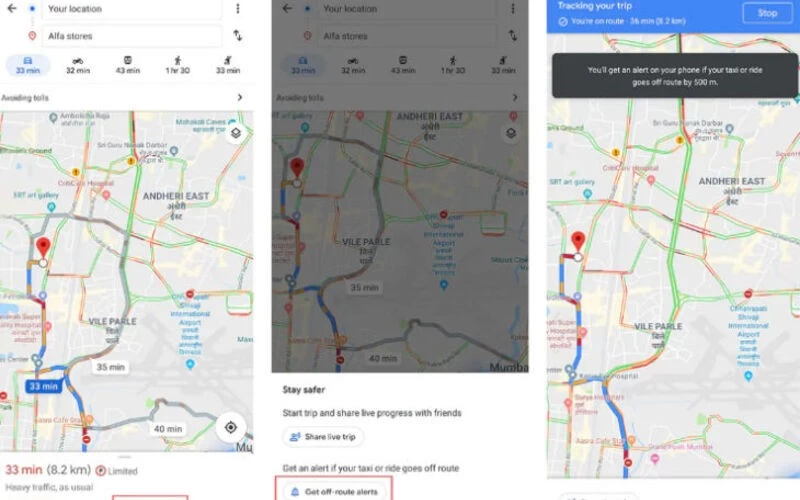Select the motorcycle 32 min travel mode
Viewport: 800px width, 500px height.
click(78, 65)
